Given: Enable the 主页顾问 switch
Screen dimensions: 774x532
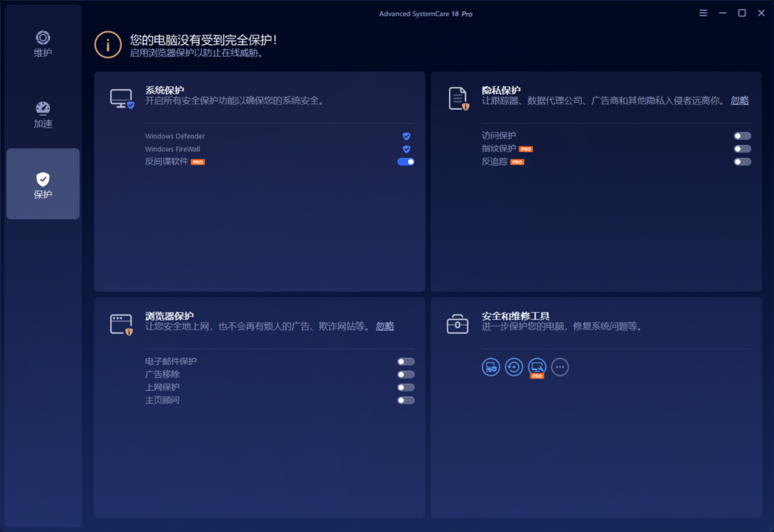Looking at the screenshot, I should [406, 400].
